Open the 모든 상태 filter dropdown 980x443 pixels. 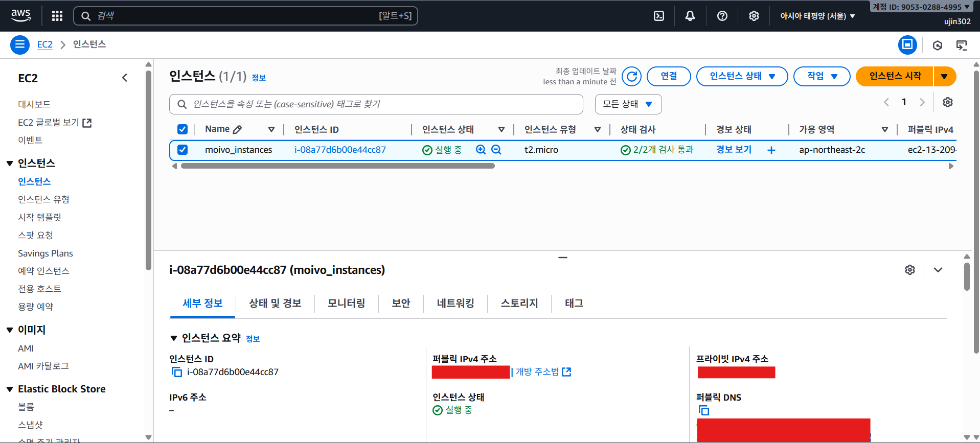click(628, 104)
